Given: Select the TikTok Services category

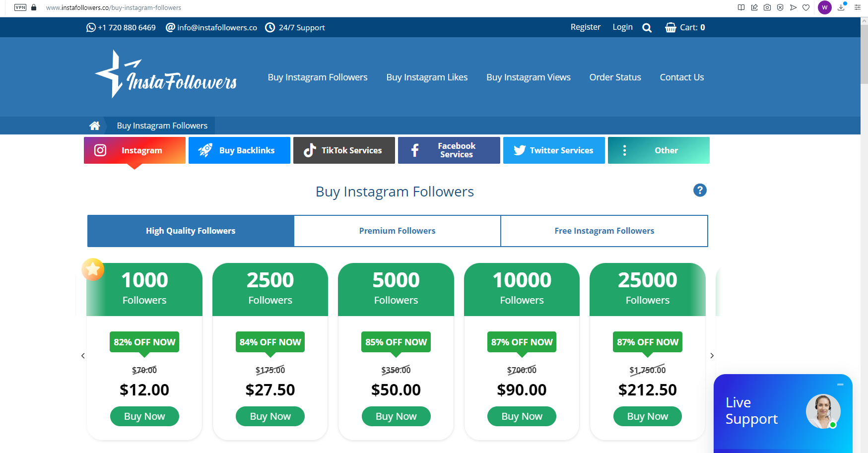Looking at the screenshot, I should pyautogui.click(x=344, y=150).
